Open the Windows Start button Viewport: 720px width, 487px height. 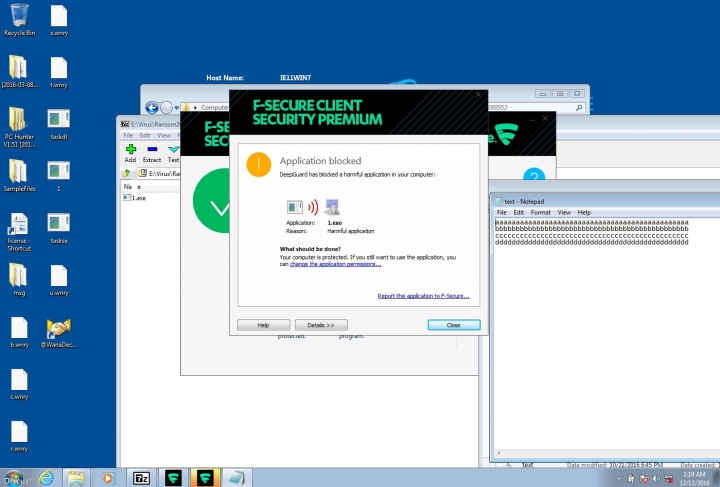click(x=14, y=478)
